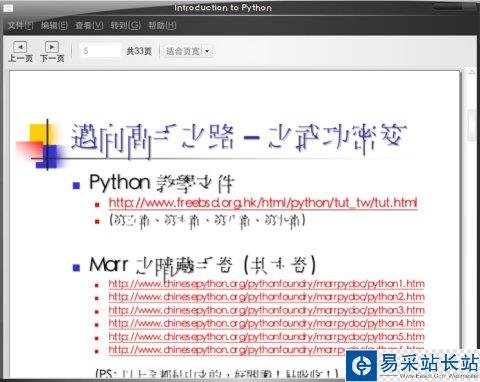Viewport: 480px width, 382px height.
Task: Open the chinesepython python3.htm link
Action: [x=266, y=310]
